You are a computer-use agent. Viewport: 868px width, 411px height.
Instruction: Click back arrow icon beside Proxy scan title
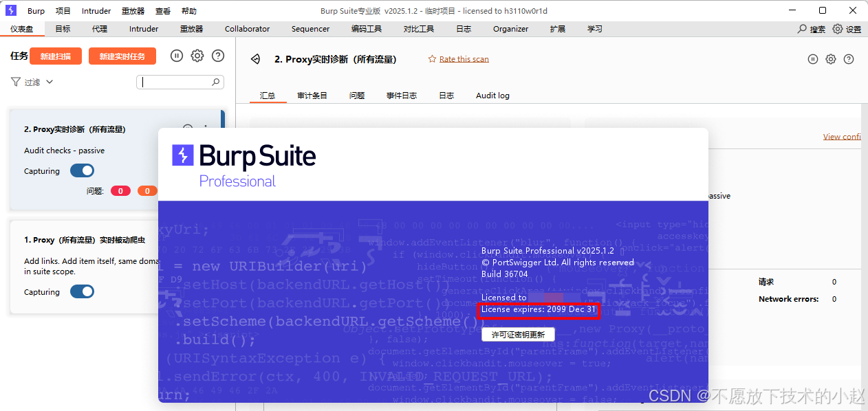(x=255, y=59)
